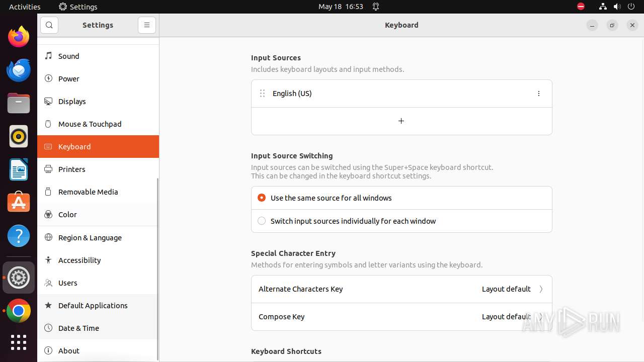Select the English (US) input source row
The height and width of the screenshot is (362, 644).
401,94
